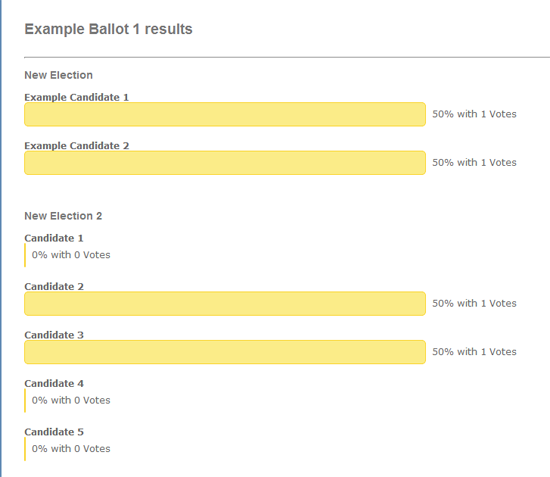Click Example Candidate 2's yellow result bar
This screenshot has height=477, width=550.
(225, 163)
